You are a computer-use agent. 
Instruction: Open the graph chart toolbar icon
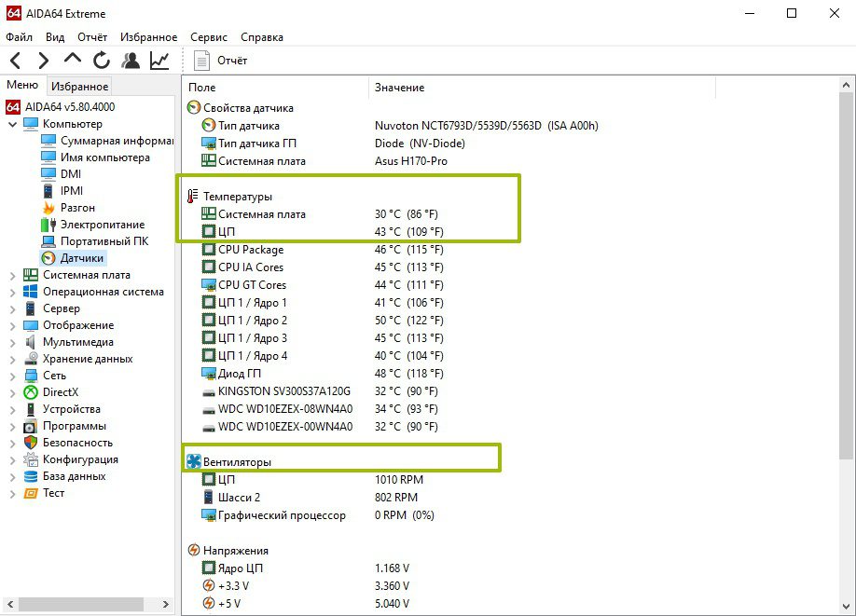pos(159,60)
